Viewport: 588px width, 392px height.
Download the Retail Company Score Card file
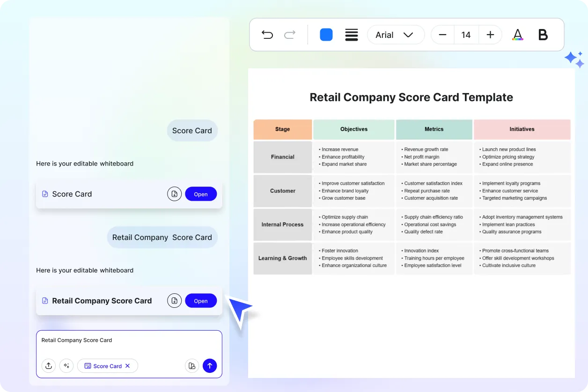click(x=174, y=301)
